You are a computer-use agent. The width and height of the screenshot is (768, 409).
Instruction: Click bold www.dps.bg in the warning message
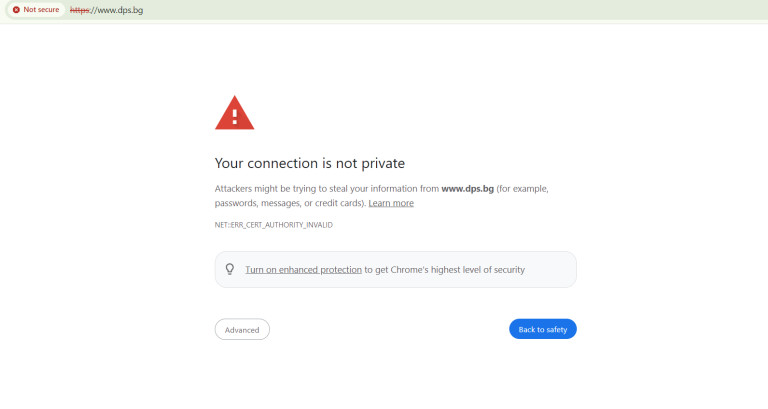(x=467, y=188)
